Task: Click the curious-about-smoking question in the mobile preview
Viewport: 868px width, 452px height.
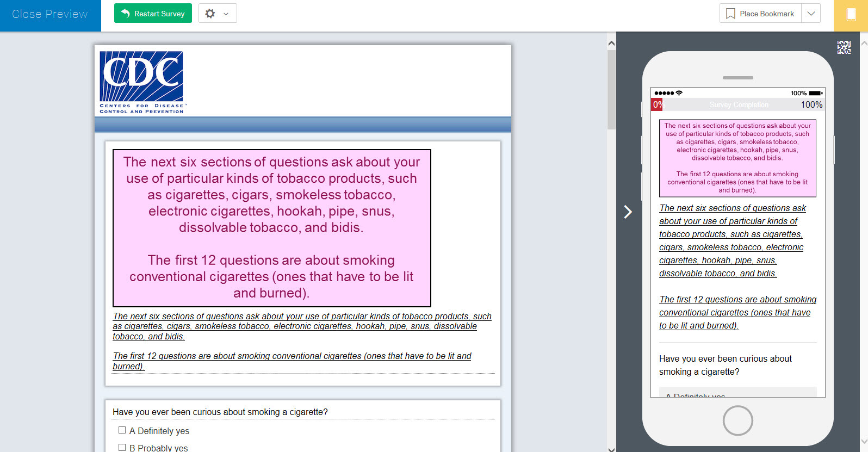Action: tap(726, 366)
